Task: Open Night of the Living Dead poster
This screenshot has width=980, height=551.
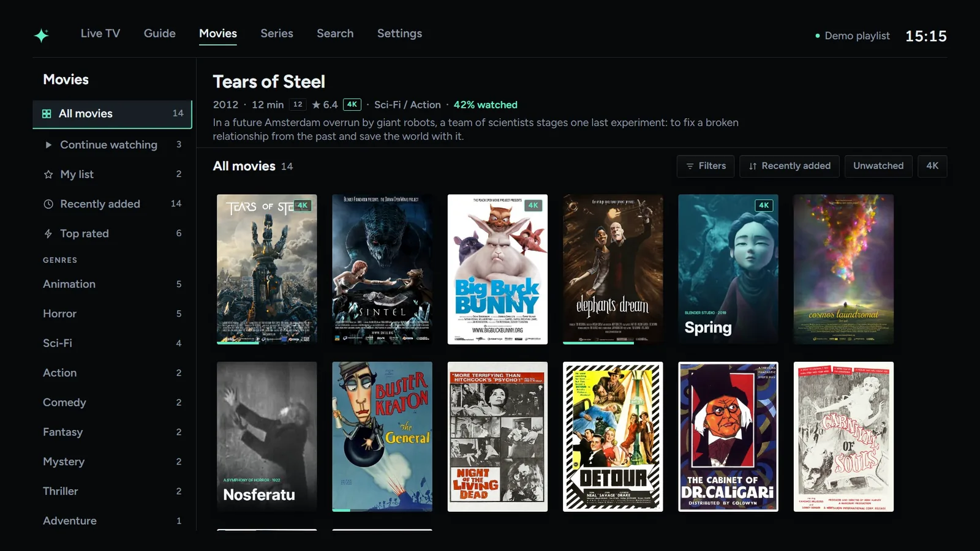Action: tap(497, 437)
